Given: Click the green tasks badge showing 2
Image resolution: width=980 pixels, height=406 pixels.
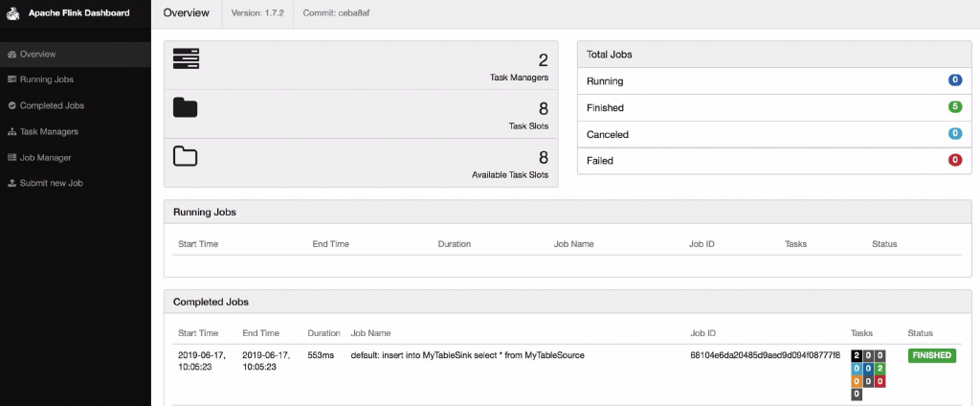Looking at the screenshot, I should click(880, 369).
